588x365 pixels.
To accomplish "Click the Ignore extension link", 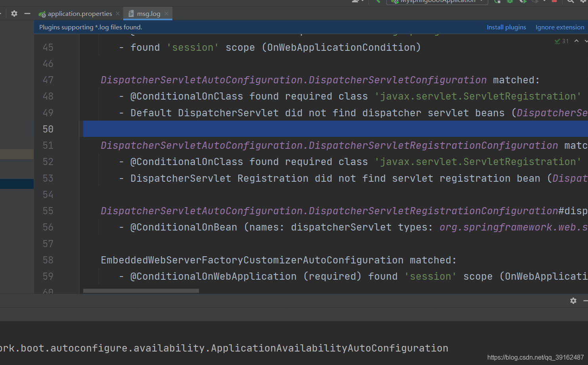I will click(560, 27).
